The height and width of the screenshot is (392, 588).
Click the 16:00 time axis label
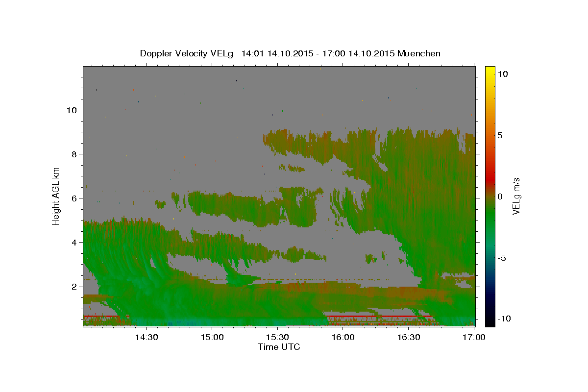click(x=343, y=337)
